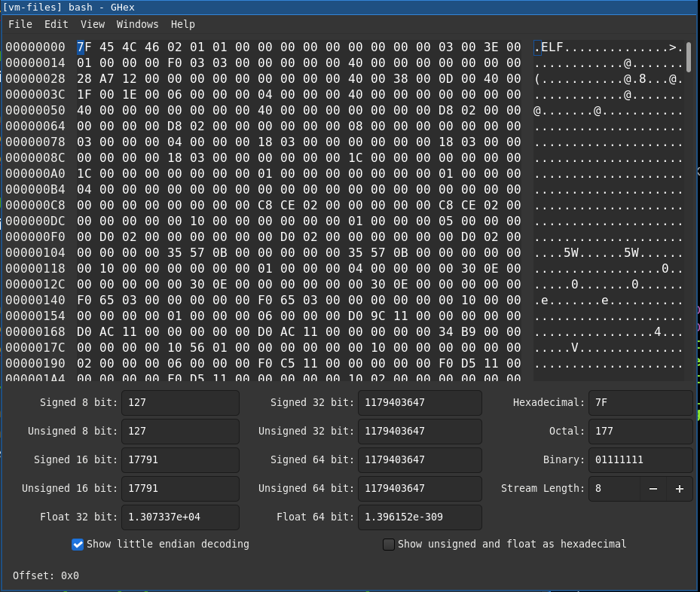The width and height of the screenshot is (700, 592).
Task: Click the Stream Length input field
Action: (x=614, y=489)
